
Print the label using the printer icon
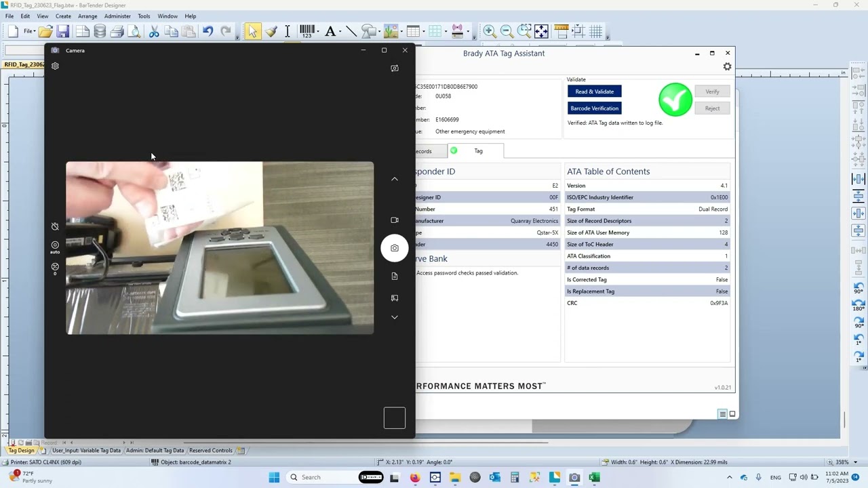[x=117, y=31]
